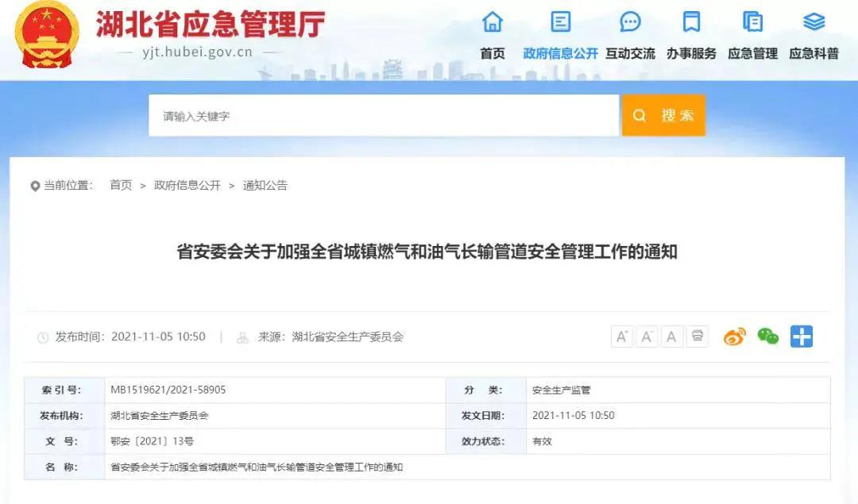
Task: Click the decrease font size A- icon
Action: pos(647,337)
